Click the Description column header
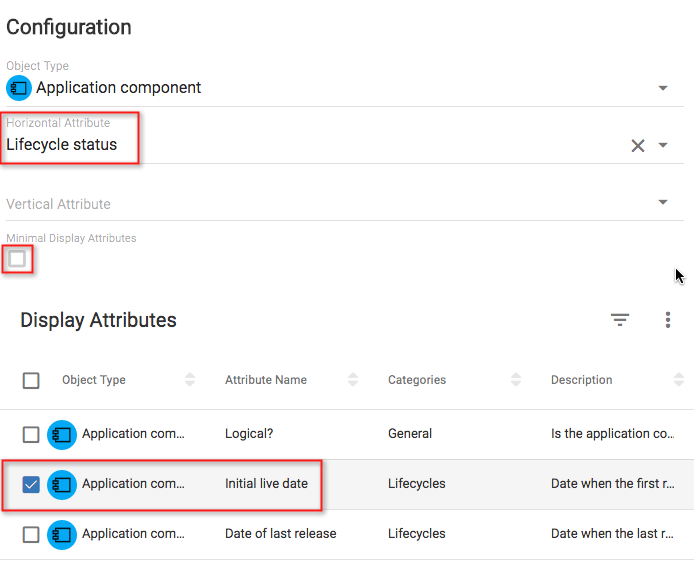This screenshot has height=566, width=694. 582,380
